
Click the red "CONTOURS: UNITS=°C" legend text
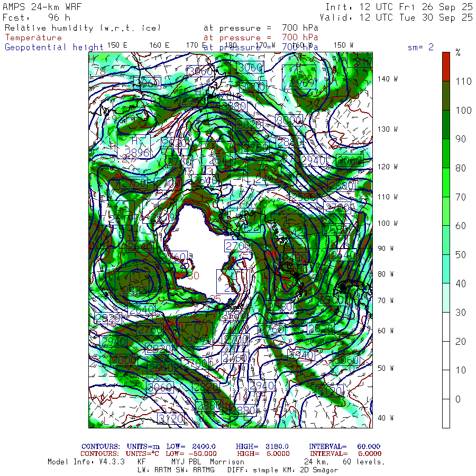click(120, 454)
